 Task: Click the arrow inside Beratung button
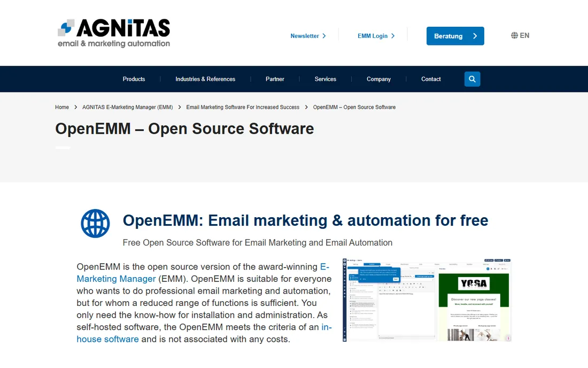point(475,36)
